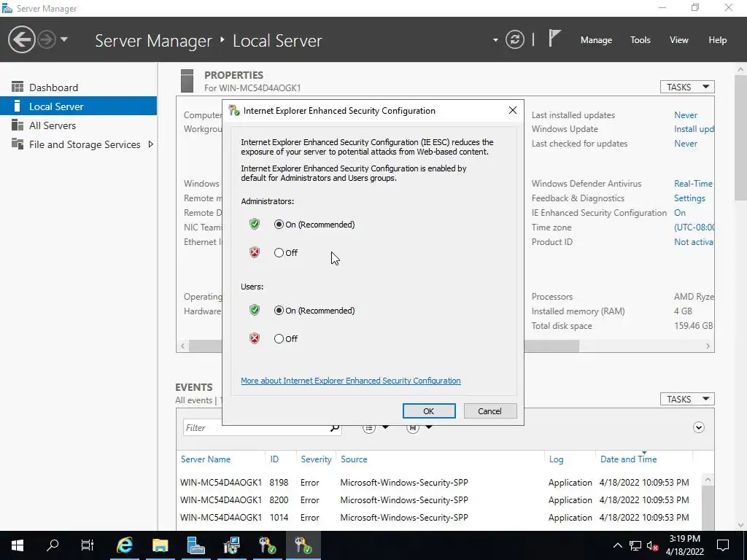Open Feedback & Diagnostics Settings link

(689, 198)
